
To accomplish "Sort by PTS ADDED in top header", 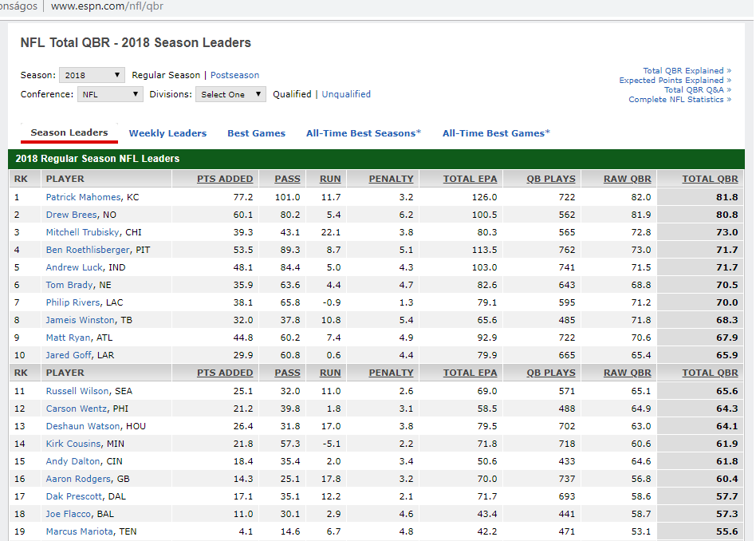I will tap(225, 179).
